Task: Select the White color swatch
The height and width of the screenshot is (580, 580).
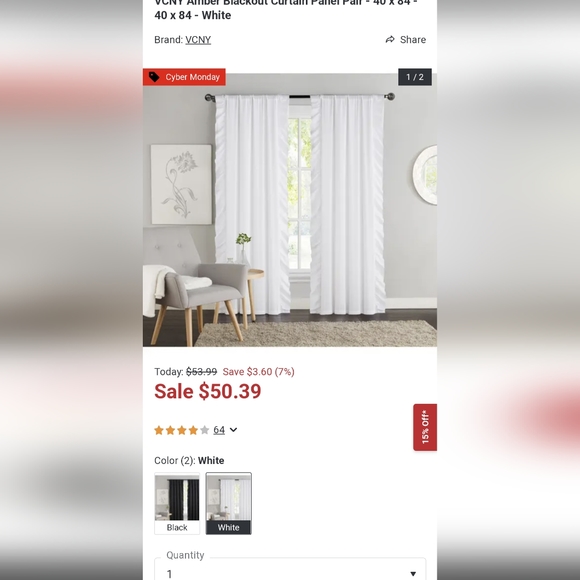Action: pyautogui.click(x=229, y=503)
